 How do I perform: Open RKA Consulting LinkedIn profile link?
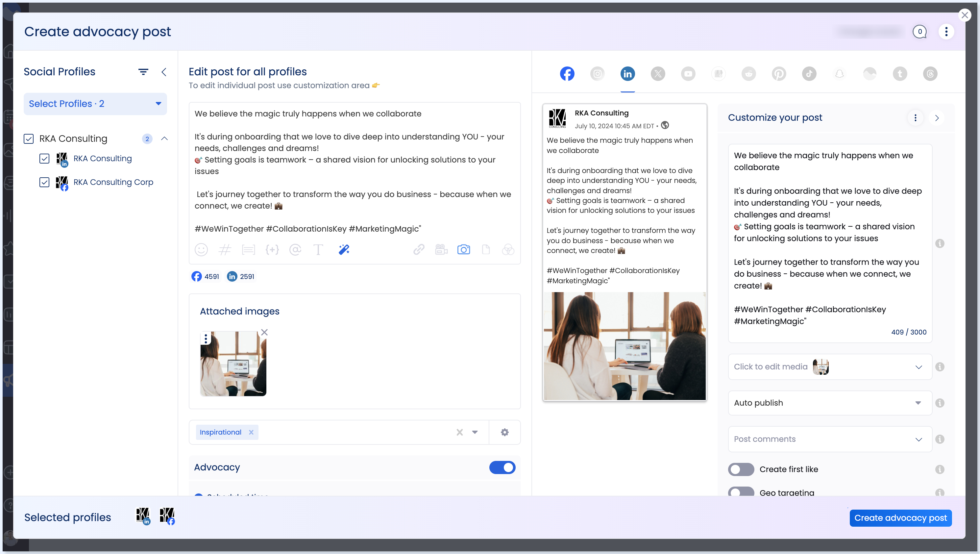[x=103, y=159]
